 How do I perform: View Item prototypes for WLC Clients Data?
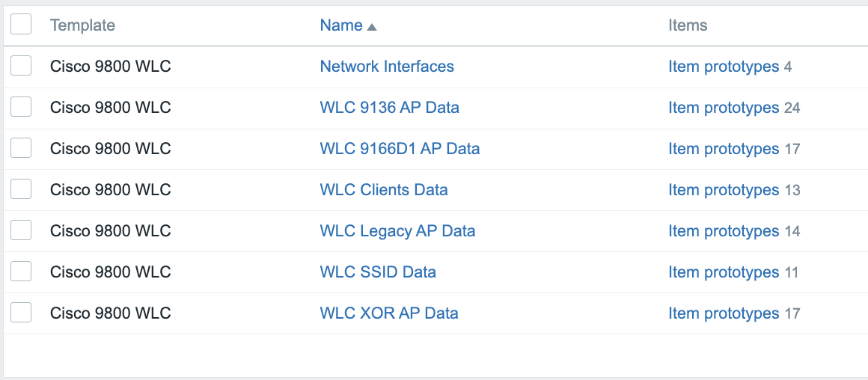pyautogui.click(x=724, y=190)
